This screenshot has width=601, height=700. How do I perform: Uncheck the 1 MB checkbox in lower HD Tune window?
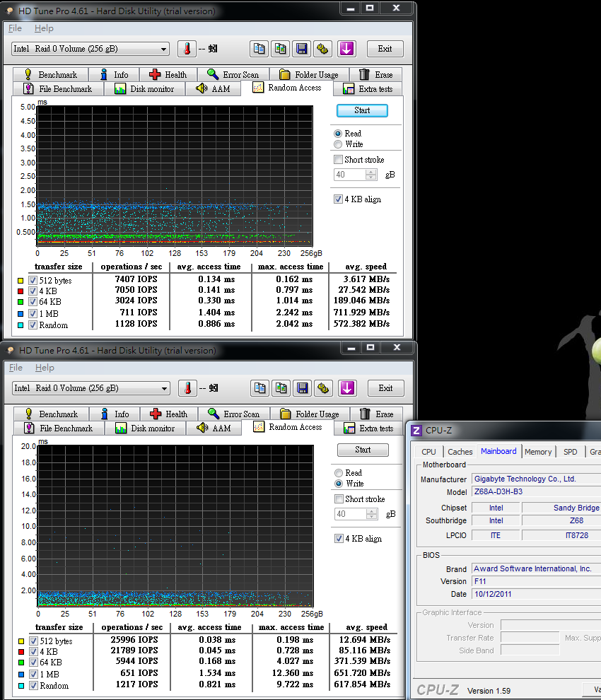33,674
